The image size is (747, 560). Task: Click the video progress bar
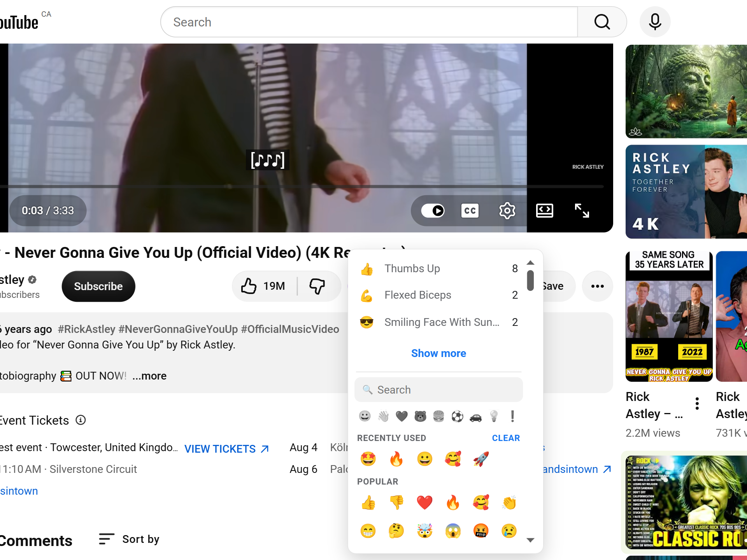tap(302, 187)
